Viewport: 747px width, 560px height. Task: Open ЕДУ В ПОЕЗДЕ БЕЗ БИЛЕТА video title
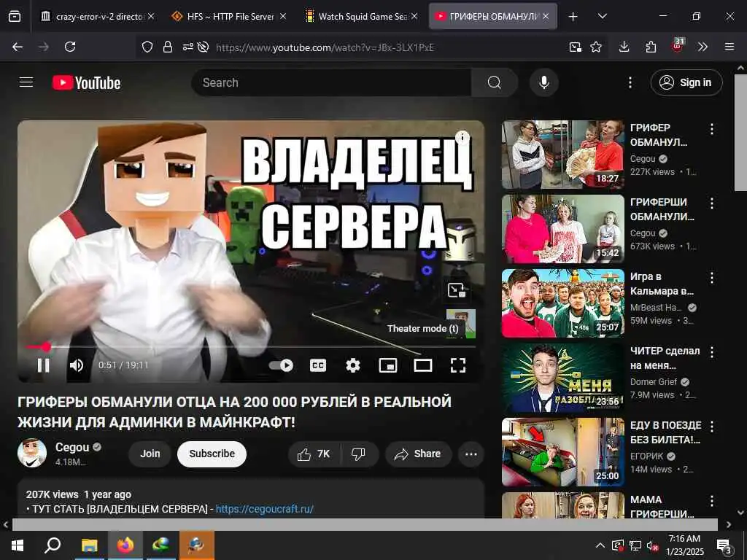(x=665, y=432)
